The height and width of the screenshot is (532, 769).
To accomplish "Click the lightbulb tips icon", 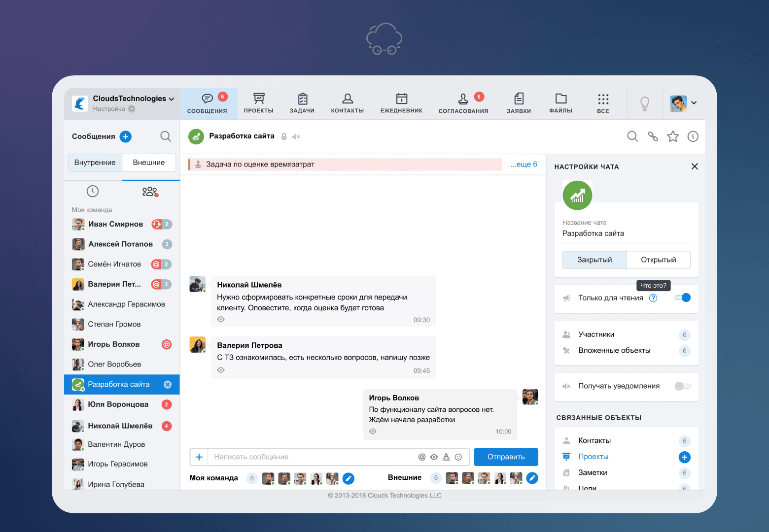I will pyautogui.click(x=644, y=103).
